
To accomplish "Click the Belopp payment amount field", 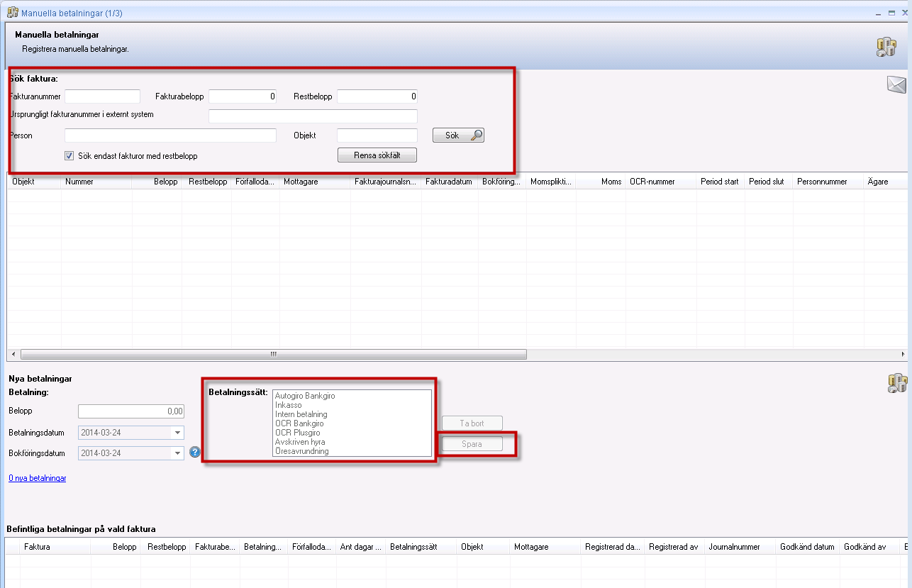I will click(131, 411).
